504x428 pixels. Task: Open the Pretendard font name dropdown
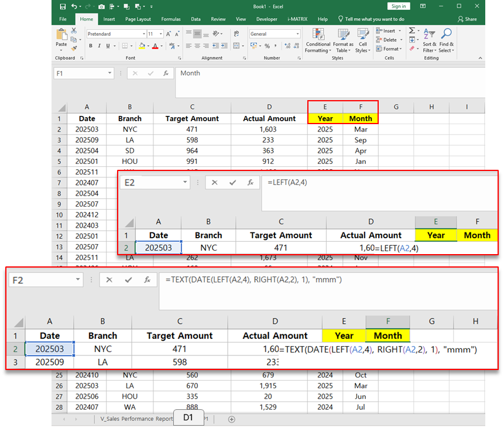(x=143, y=34)
